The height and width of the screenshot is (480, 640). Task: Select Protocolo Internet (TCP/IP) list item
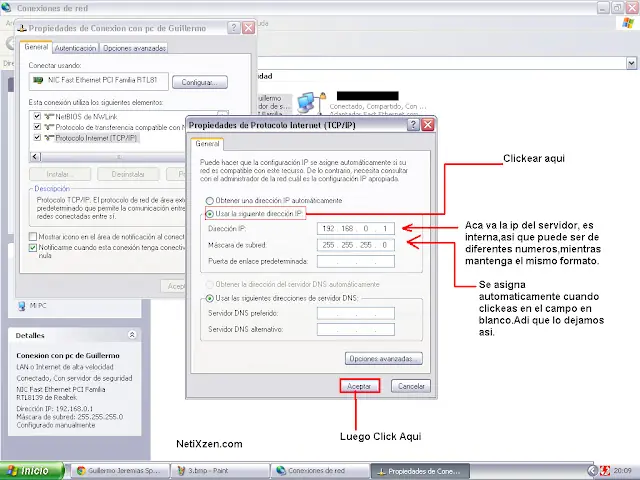click(x=96, y=138)
